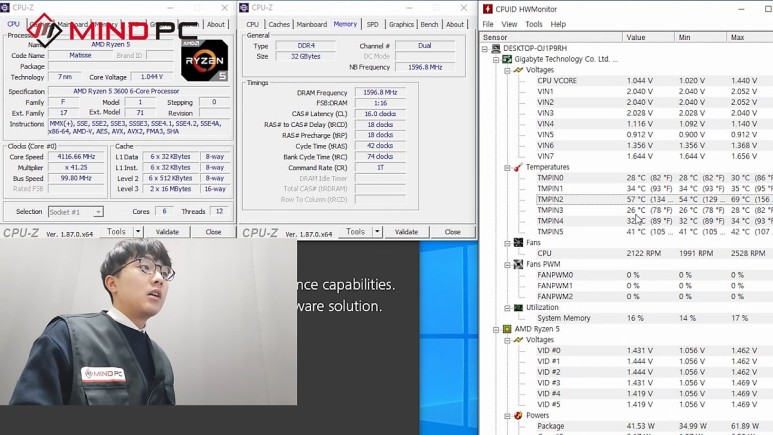The width and height of the screenshot is (773, 435).
Task: Click the thermometer icon beside Temperatures
Action: [x=518, y=167]
